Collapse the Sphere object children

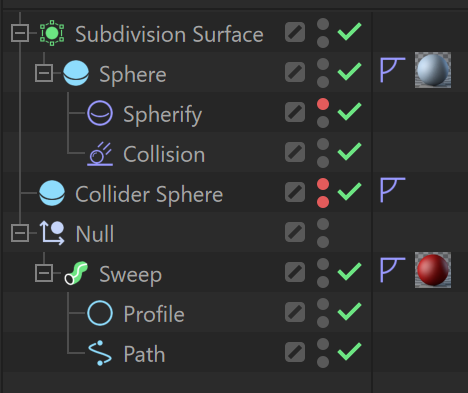[44, 73]
